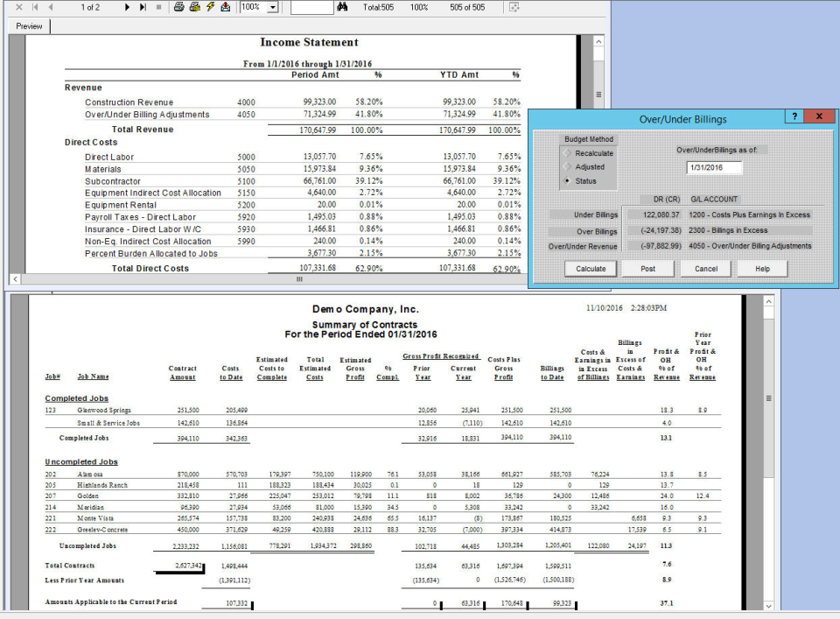Click account 2300 - Billings in Excess
The image size is (840, 619).
point(728,230)
